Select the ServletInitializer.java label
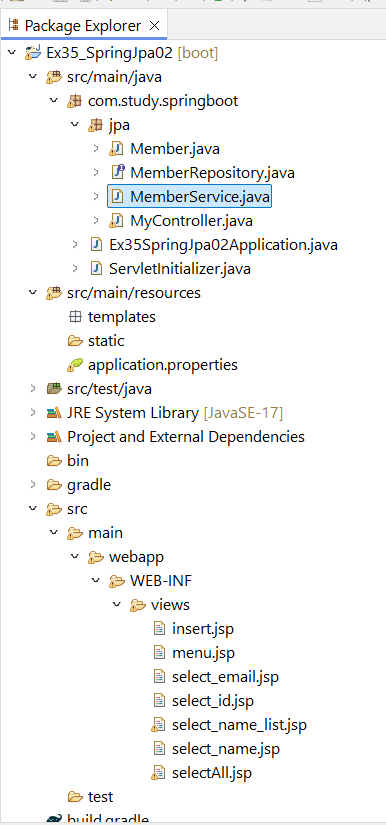 (180, 269)
